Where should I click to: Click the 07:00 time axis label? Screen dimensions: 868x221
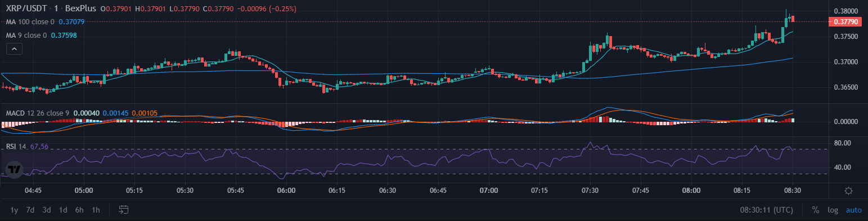tap(489, 191)
